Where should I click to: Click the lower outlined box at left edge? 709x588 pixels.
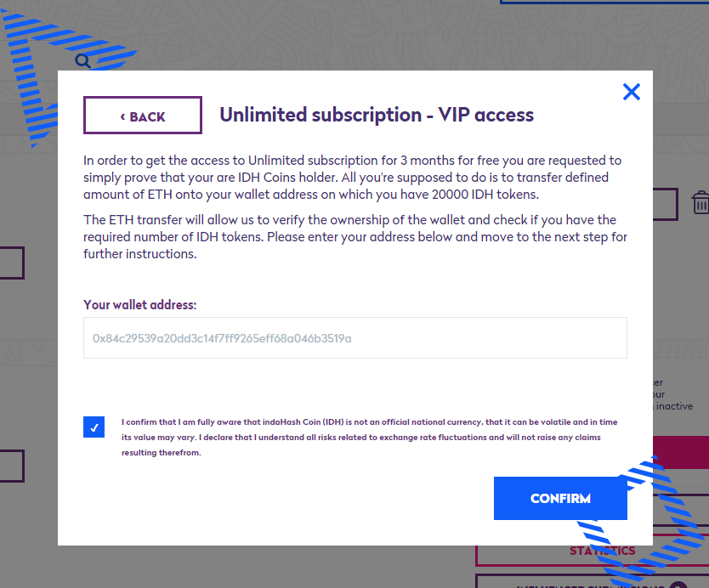click(12, 466)
